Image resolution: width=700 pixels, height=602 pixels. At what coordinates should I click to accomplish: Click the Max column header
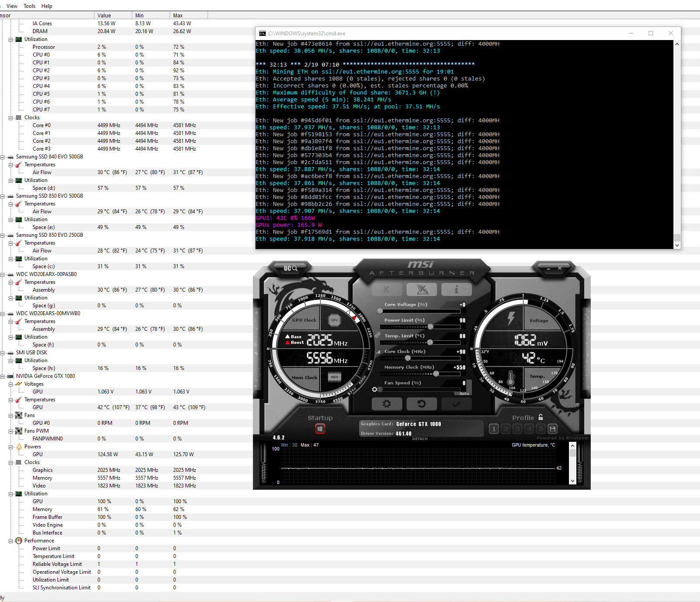189,16
